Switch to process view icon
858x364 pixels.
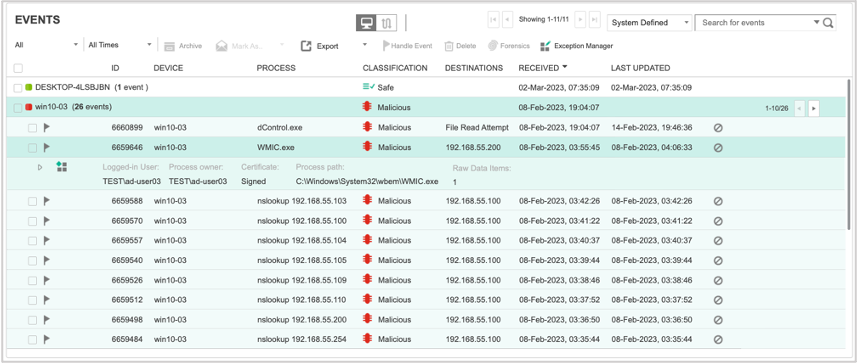(387, 23)
